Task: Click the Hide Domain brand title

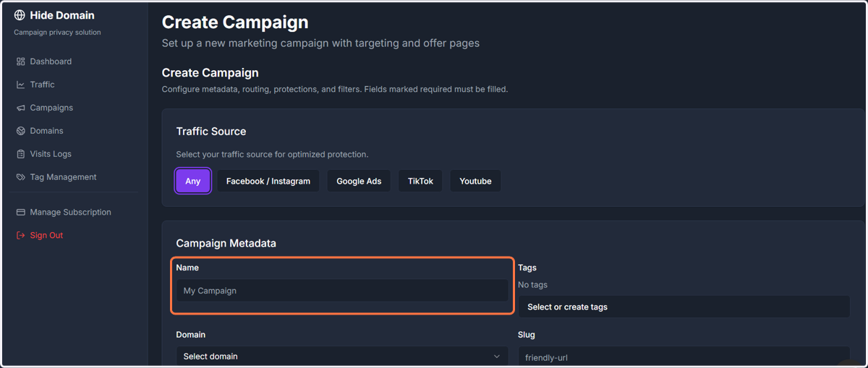Action: click(62, 15)
